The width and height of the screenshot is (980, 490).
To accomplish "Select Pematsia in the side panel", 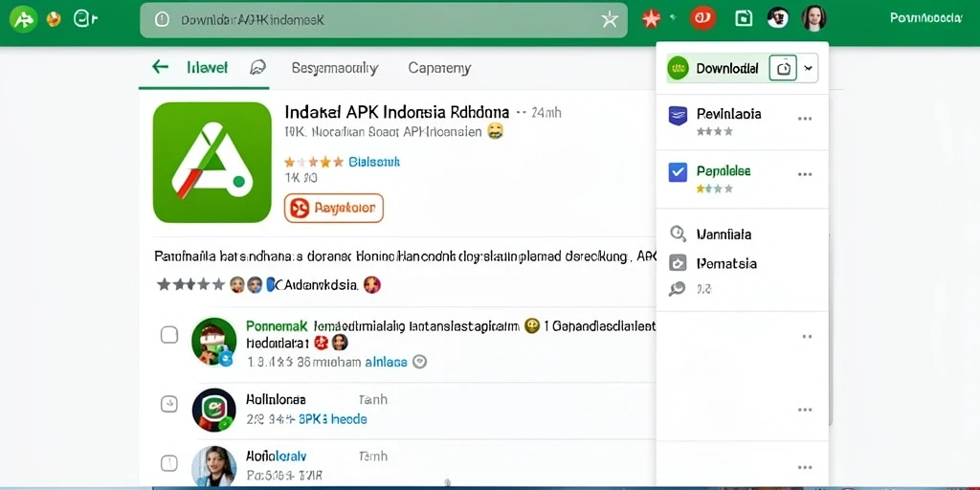I will (x=726, y=263).
